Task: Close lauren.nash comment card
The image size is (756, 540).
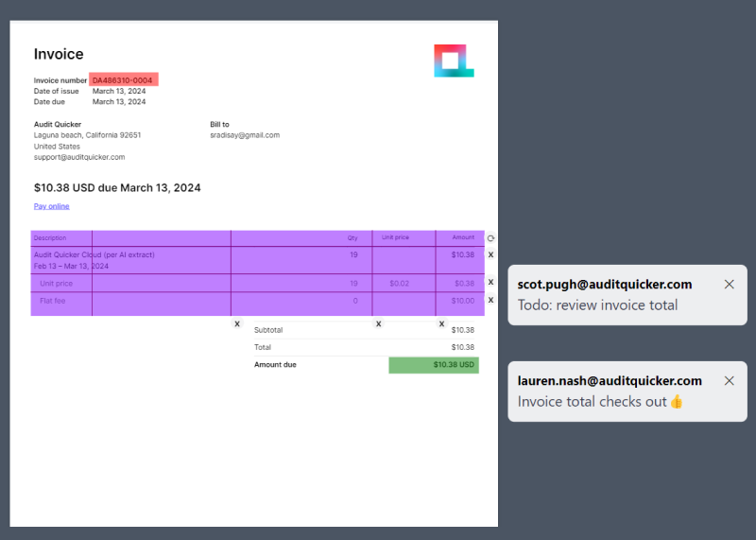Action: point(729,381)
